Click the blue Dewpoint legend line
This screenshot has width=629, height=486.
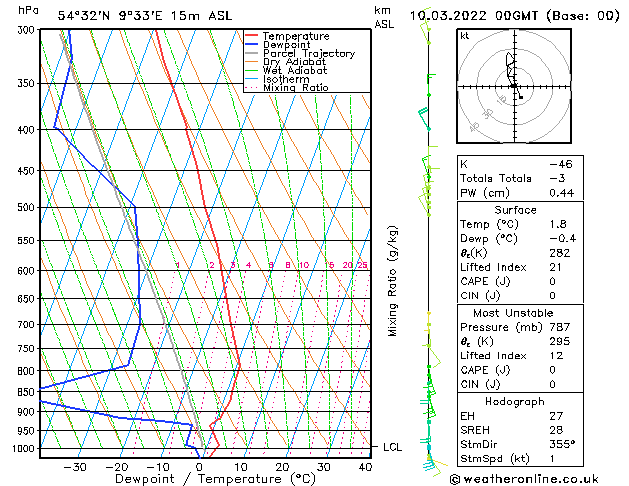click(x=252, y=45)
